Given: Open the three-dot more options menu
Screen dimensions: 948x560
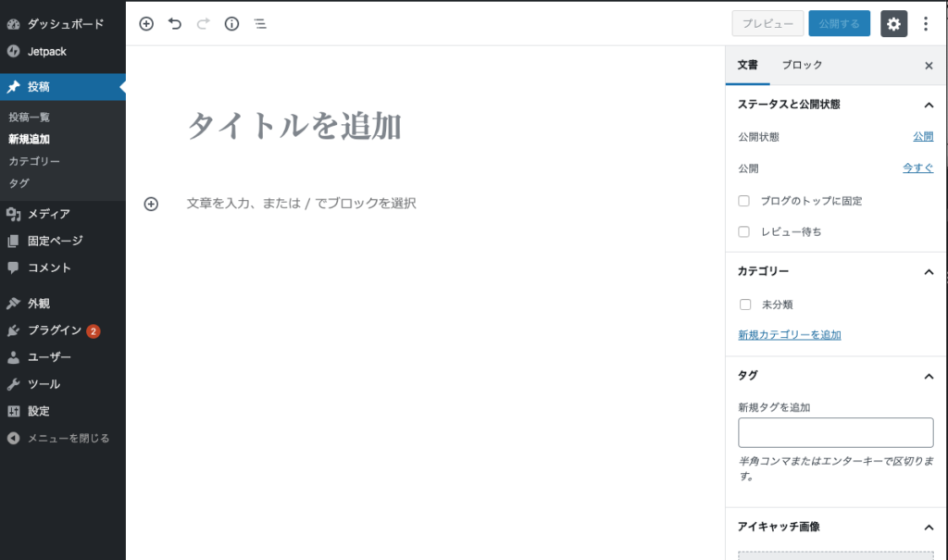Looking at the screenshot, I should [926, 24].
